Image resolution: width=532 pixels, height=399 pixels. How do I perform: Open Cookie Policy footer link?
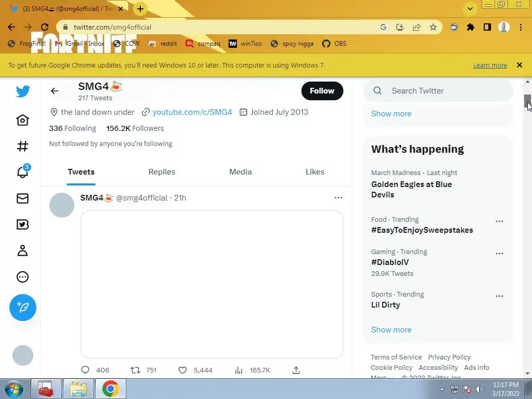click(x=392, y=367)
